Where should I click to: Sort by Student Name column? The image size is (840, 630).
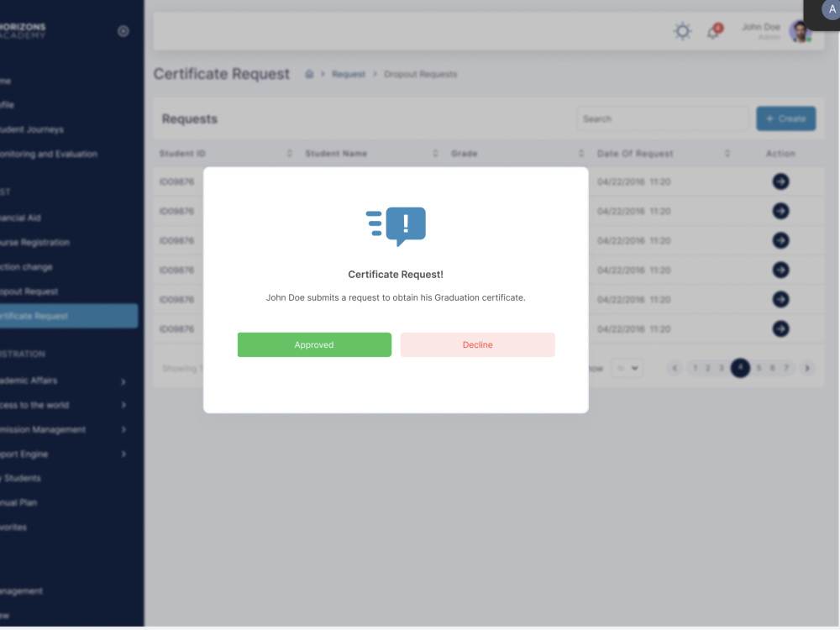435,153
